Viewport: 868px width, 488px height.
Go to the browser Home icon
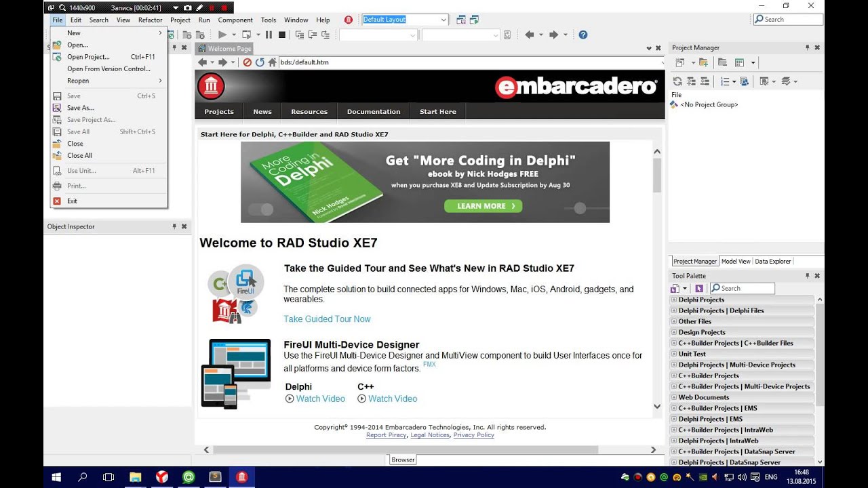click(x=272, y=62)
